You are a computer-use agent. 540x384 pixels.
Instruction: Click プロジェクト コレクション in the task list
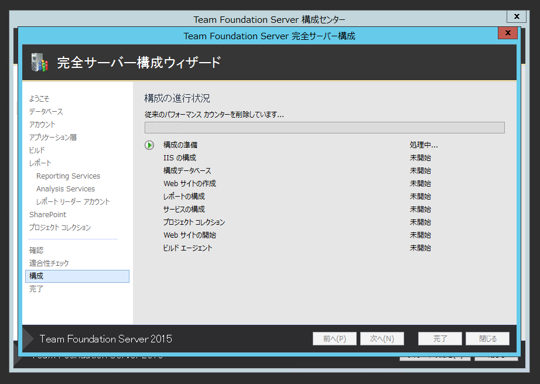click(x=194, y=222)
